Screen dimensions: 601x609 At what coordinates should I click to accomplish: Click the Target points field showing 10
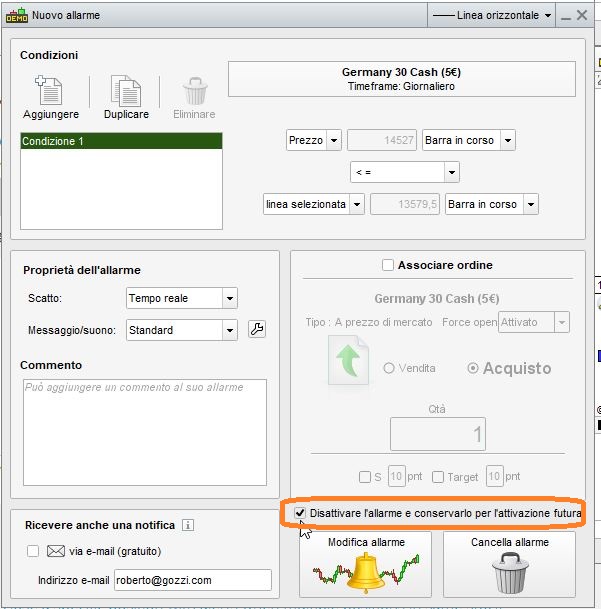tap(495, 476)
